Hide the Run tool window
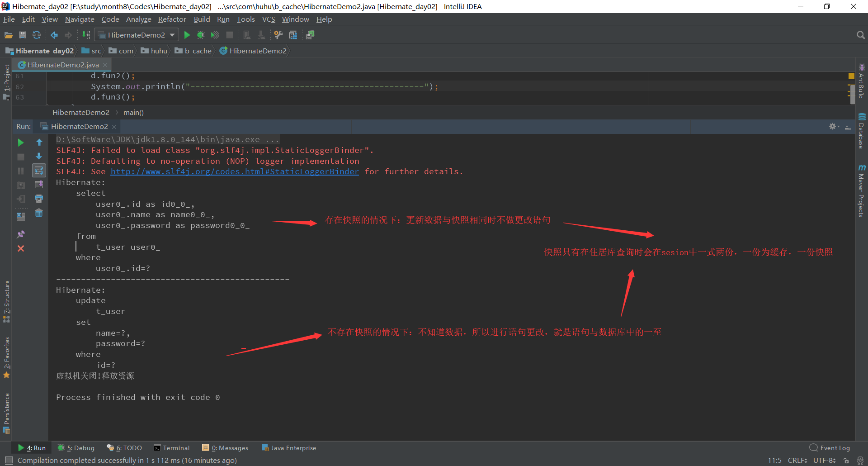The height and width of the screenshot is (466, 868). [848, 126]
